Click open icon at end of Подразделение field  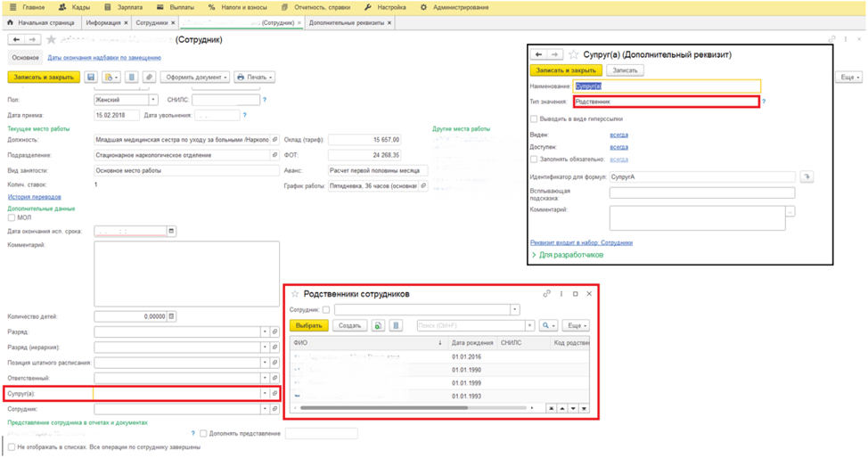(274, 155)
